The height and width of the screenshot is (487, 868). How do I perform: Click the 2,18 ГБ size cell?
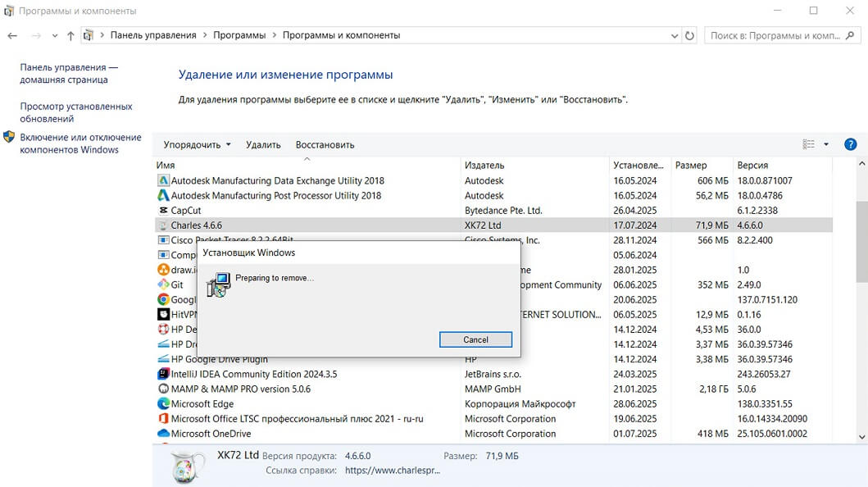tap(714, 389)
